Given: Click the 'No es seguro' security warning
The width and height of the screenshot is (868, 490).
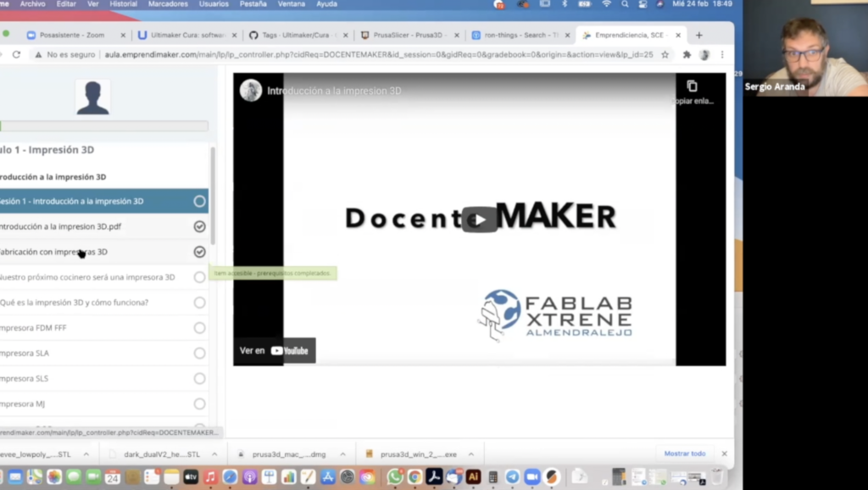Looking at the screenshot, I should pyautogui.click(x=64, y=54).
